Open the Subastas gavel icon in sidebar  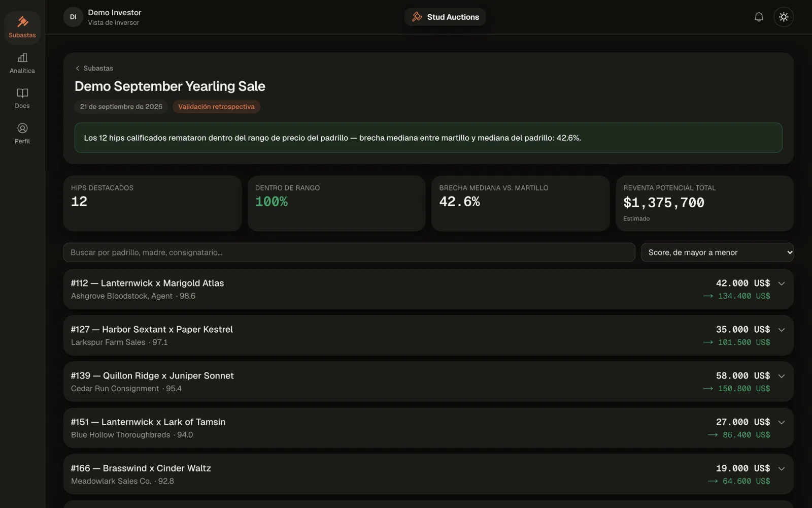22,22
